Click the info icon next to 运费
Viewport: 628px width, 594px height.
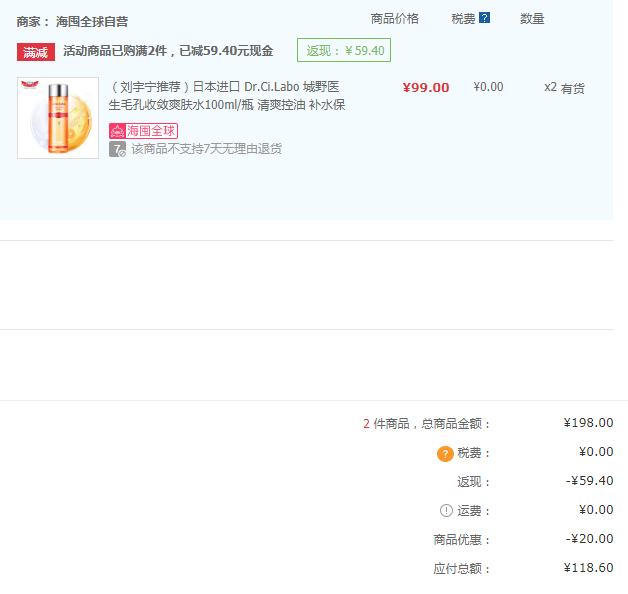[446, 511]
